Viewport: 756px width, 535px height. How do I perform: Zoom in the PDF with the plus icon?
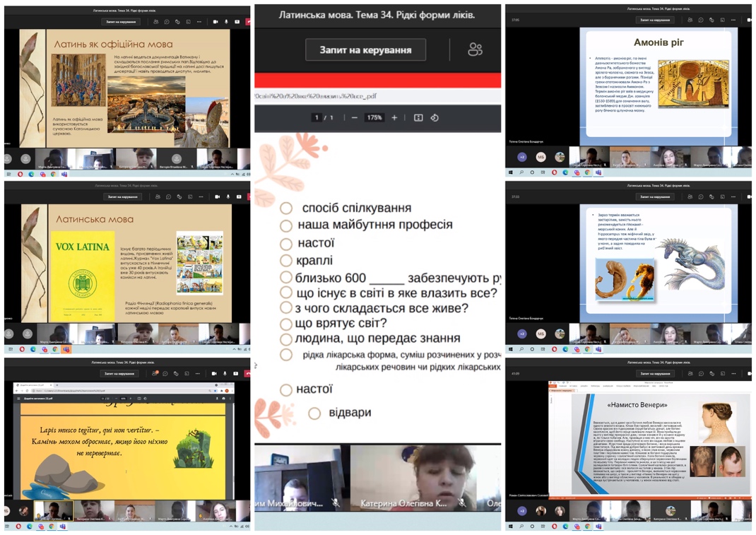pyautogui.click(x=394, y=118)
